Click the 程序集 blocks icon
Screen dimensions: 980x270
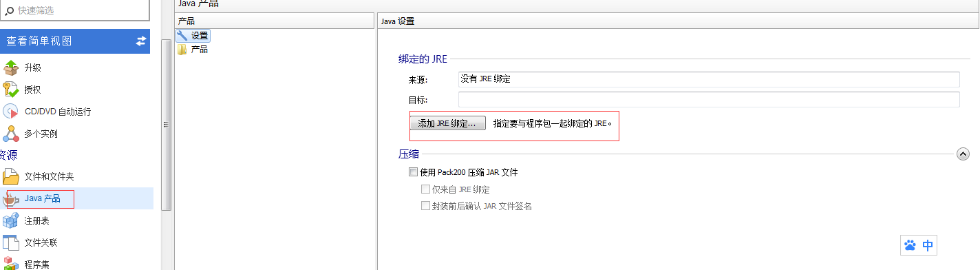coord(11,263)
